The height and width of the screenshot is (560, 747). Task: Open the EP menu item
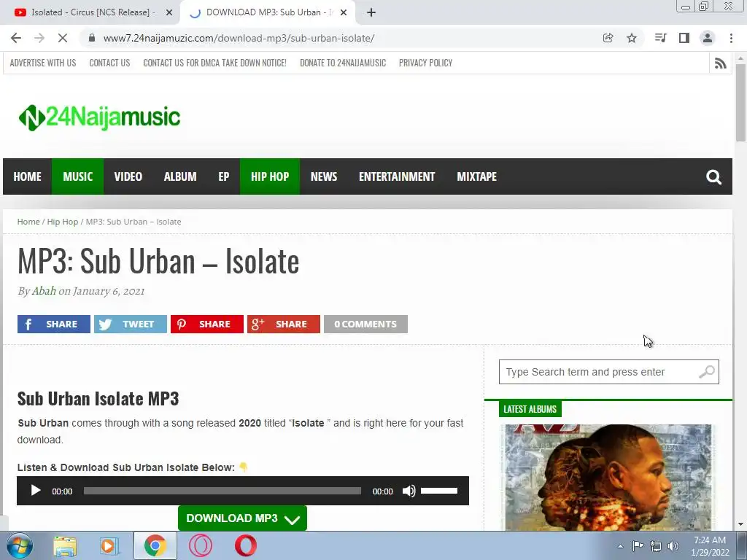click(224, 176)
